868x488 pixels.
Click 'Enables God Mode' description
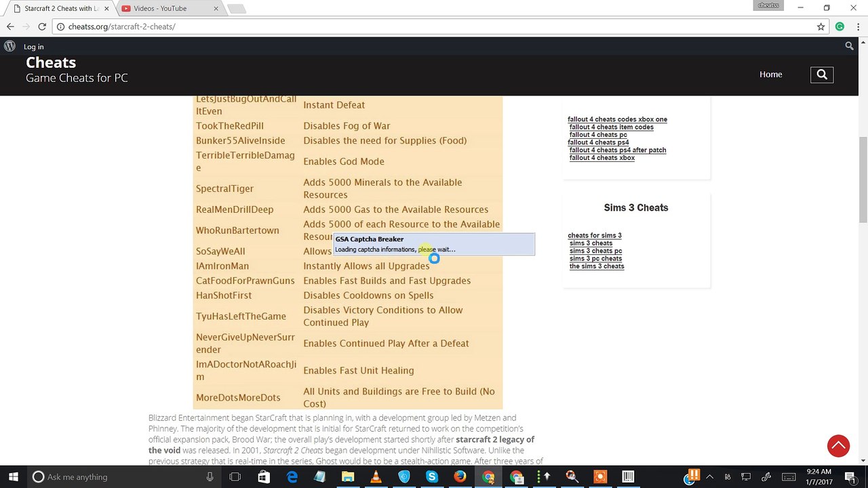pyautogui.click(x=344, y=161)
